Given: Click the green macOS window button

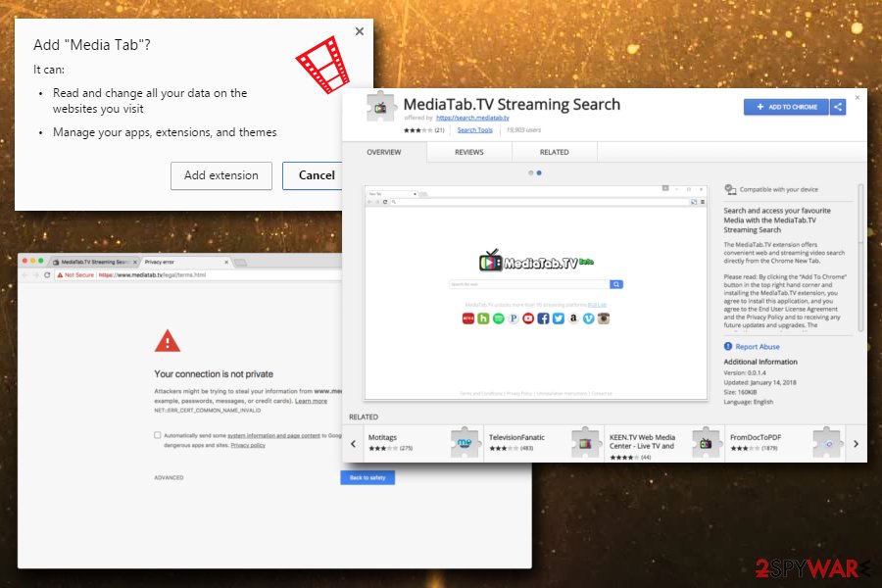Looking at the screenshot, I should [x=40, y=261].
